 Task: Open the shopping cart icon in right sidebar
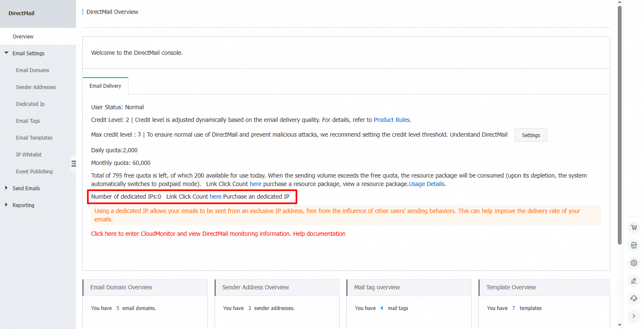[634, 228]
